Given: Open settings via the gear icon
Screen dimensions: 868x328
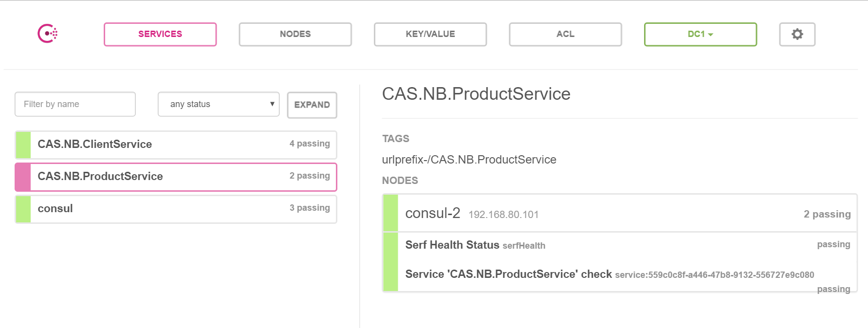Looking at the screenshot, I should (x=797, y=34).
